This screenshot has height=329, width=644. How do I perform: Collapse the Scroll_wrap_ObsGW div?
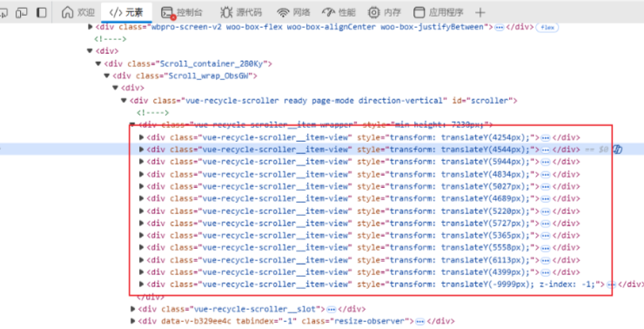107,76
